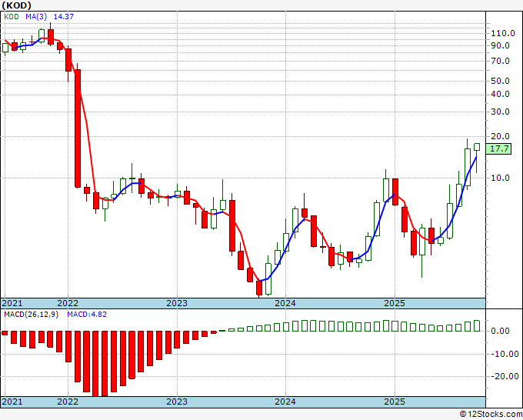Click the 10.0 price axis label

point(500,178)
